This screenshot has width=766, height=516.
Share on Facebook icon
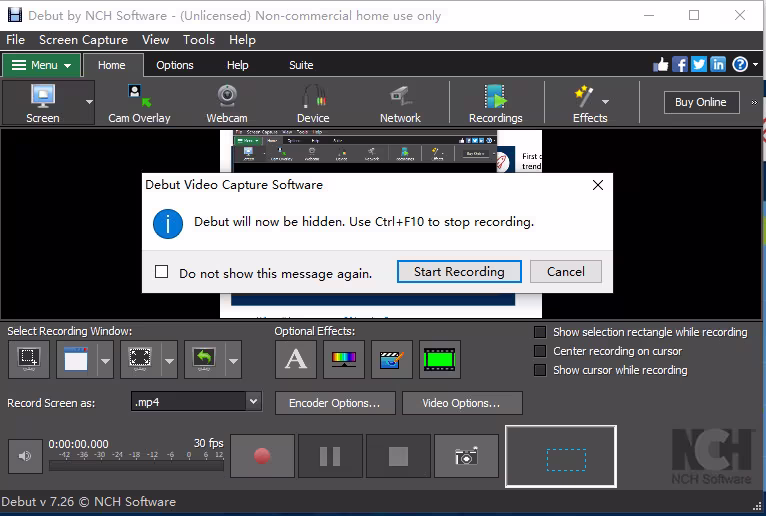tap(680, 64)
